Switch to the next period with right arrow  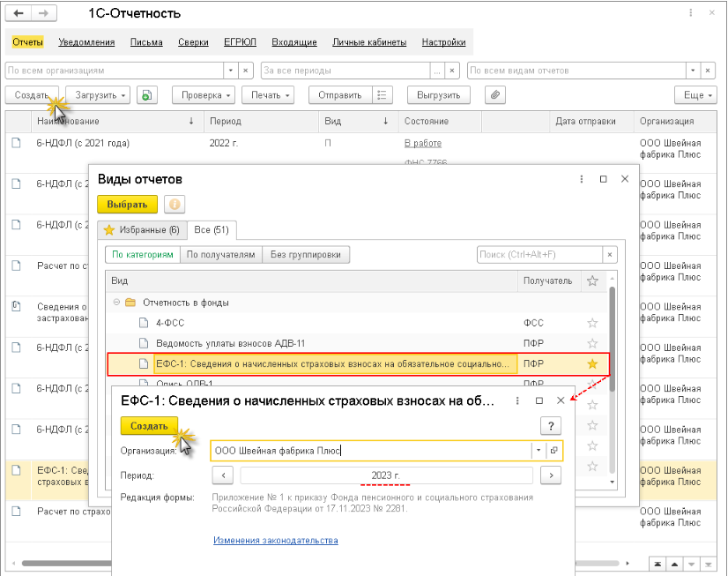(551, 475)
